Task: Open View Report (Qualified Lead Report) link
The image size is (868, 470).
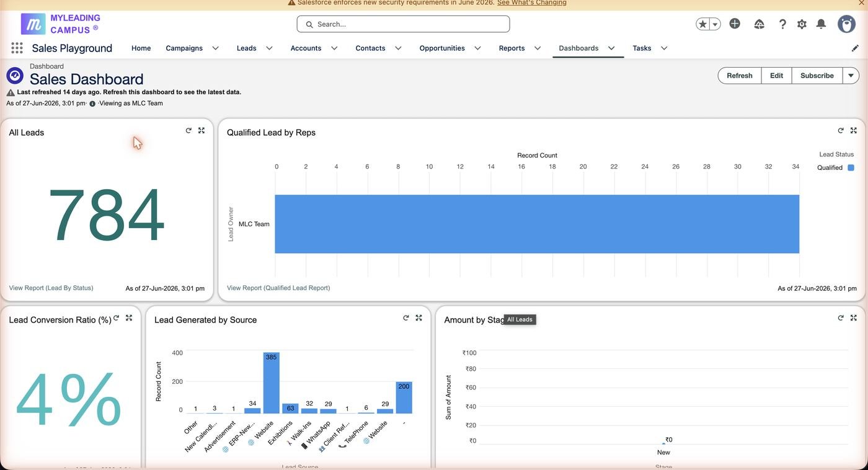Action: pyautogui.click(x=278, y=288)
